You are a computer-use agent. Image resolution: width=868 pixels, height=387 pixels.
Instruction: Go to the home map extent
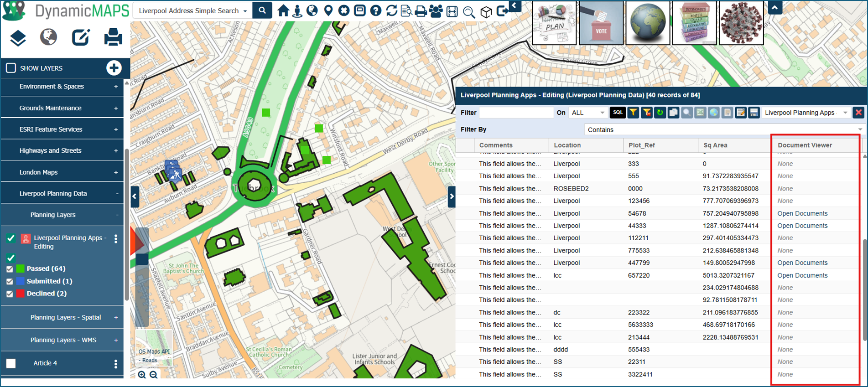[283, 10]
